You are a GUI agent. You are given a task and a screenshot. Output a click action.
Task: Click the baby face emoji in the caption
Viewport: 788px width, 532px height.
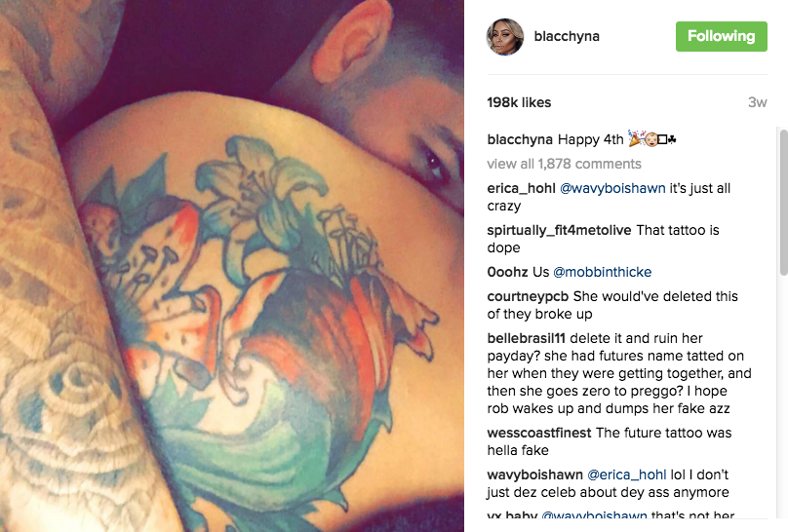click(x=651, y=139)
